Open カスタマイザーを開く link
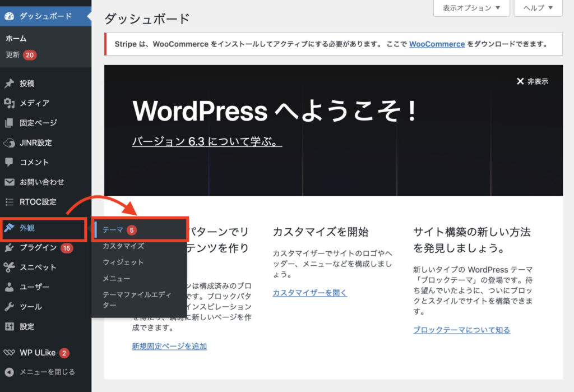This screenshot has height=392, width=574. (x=310, y=292)
